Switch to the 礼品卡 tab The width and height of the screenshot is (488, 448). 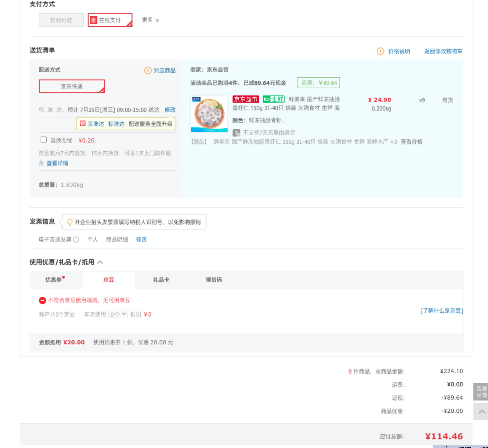(x=161, y=280)
